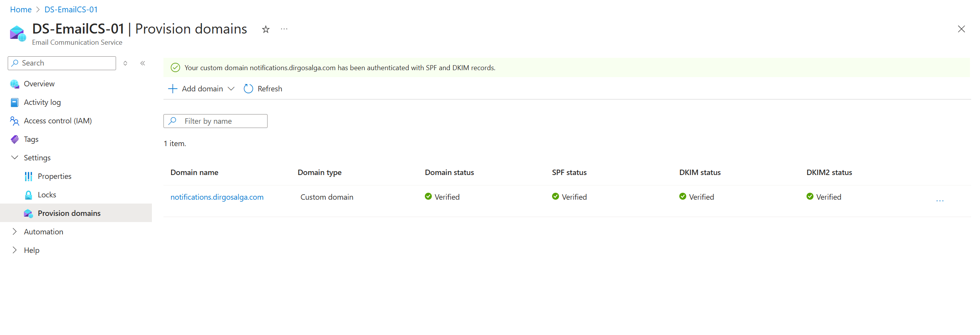Expand the Automation section
The width and height of the screenshot is (980, 335).
pyautogui.click(x=15, y=232)
